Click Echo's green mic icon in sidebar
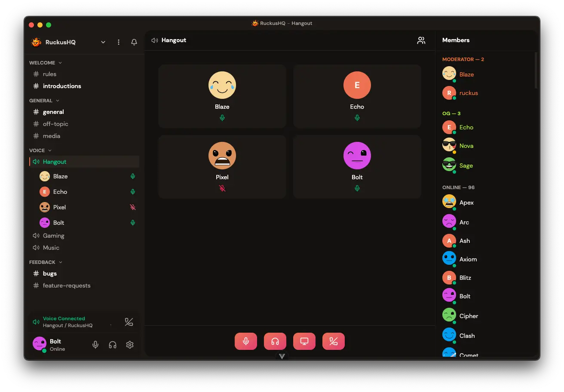 point(133,192)
